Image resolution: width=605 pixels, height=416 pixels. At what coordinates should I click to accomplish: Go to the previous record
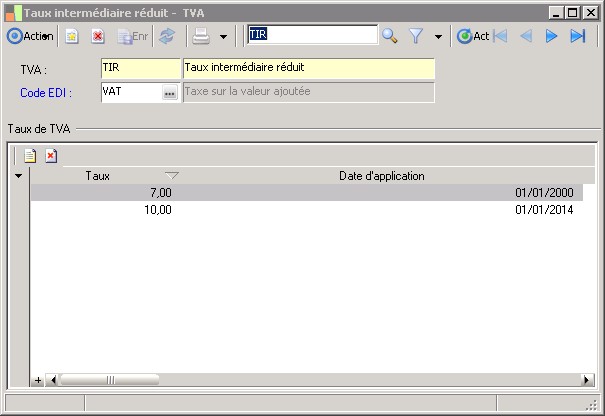(x=526, y=36)
